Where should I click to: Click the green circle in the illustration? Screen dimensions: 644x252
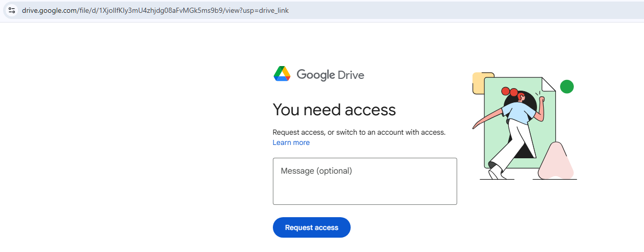[x=567, y=87]
